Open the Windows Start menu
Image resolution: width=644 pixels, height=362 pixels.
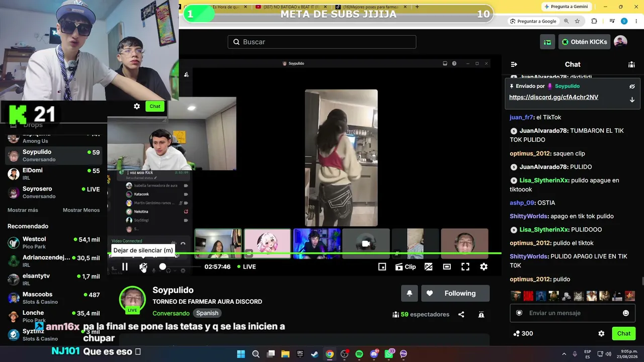point(241,354)
